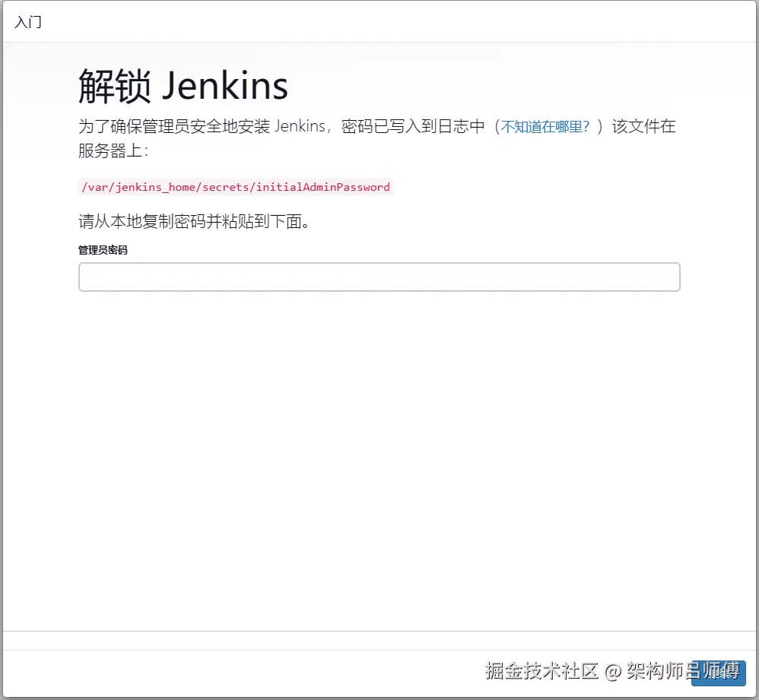Select the /var/jenkins_home/secrets/initialAdminPassword path text

pos(236,187)
